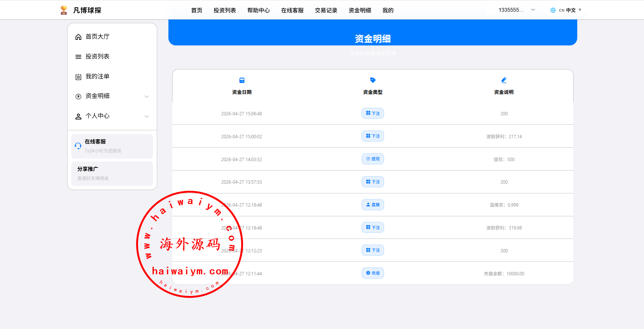Click the list icon beside 投资列表
Image resolution: width=644 pixels, height=329 pixels.
pyautogui.click(x=78, y=57)
